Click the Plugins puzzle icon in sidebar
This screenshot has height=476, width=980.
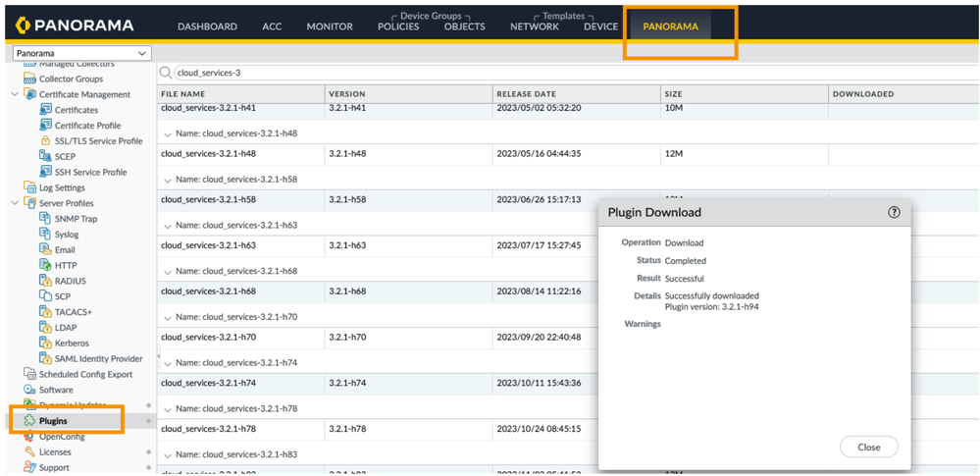tap(29, 421)
